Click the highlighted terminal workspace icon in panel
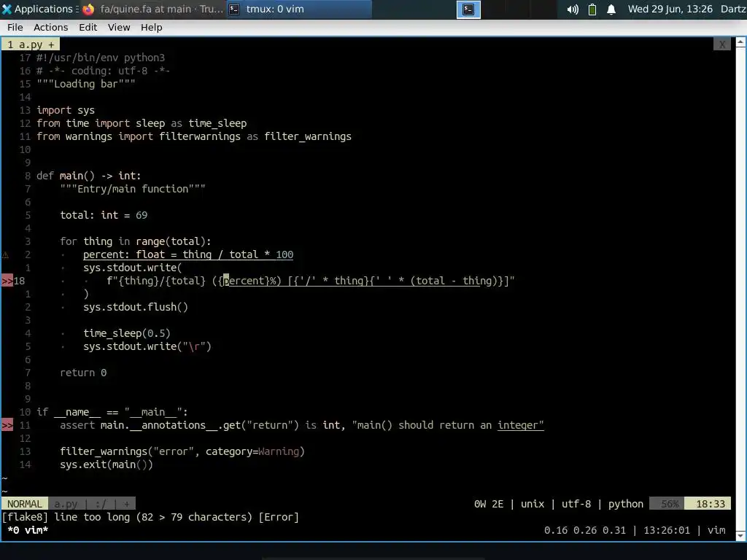Image resolution: width=747 pixels, height=560 pixels. [468, 9]
